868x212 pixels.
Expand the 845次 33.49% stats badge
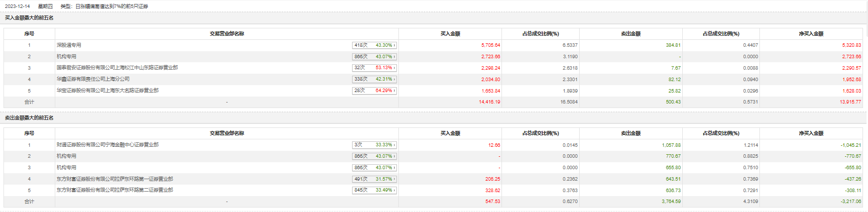click(x=374, y=190)
